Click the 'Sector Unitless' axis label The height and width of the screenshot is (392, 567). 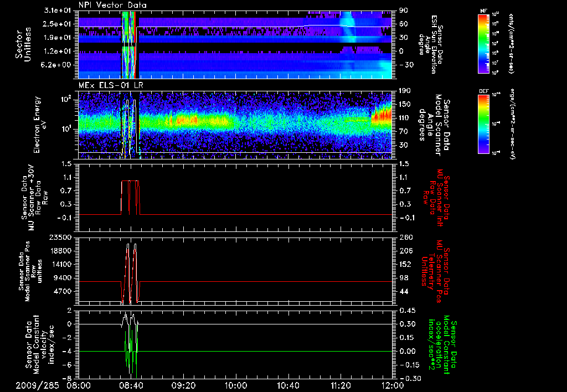coord(23,44)
